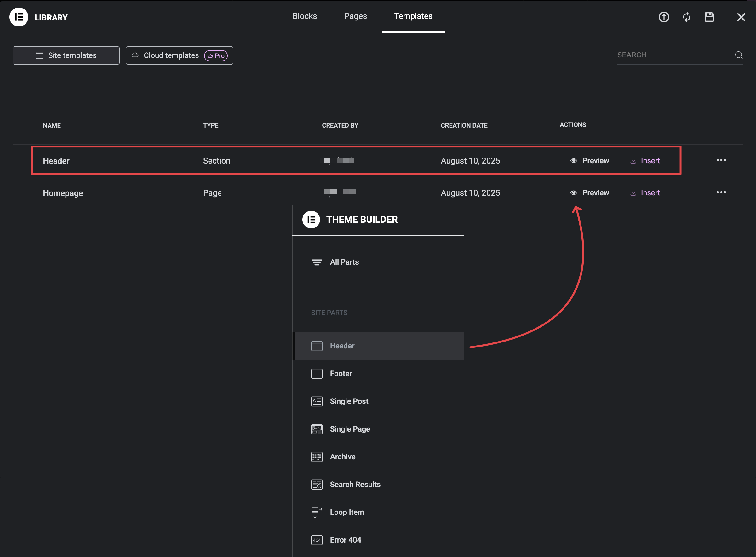Click the eye icon in Homepage row

[x=573, y=192]
